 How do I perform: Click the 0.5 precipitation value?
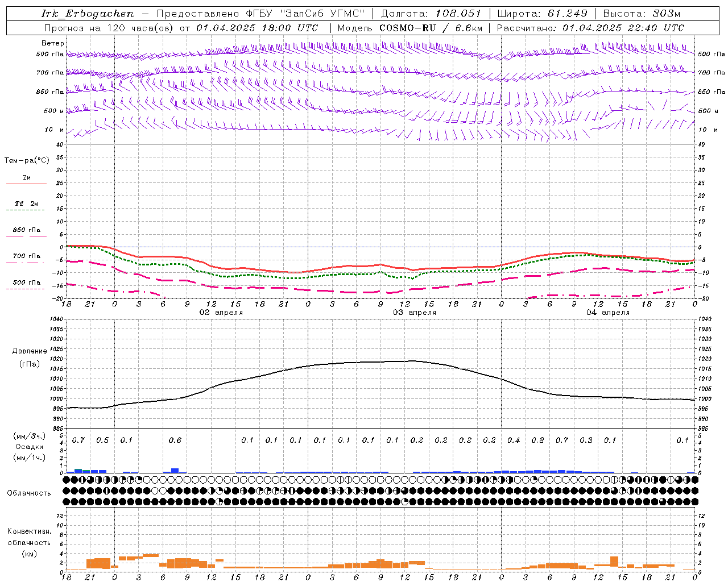[x=102, y=440]
